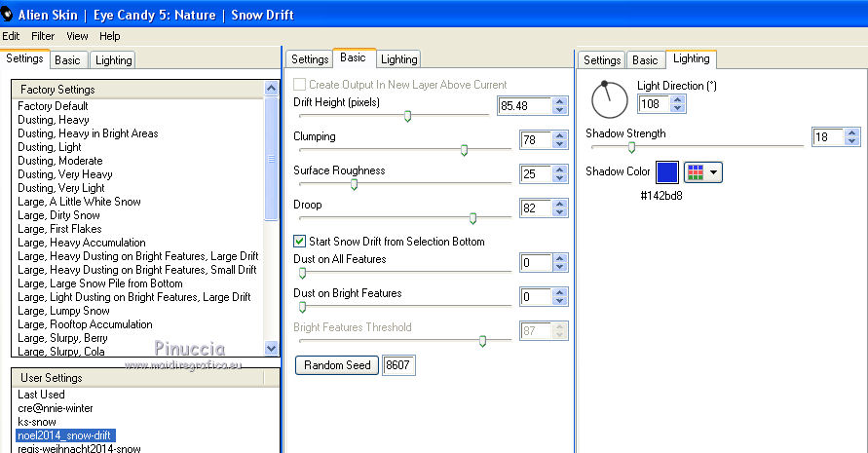Viewport: 868px width, 453px height.
Task: Increase Surface Roughness with up arrow
Action: [x=559, y=170]
